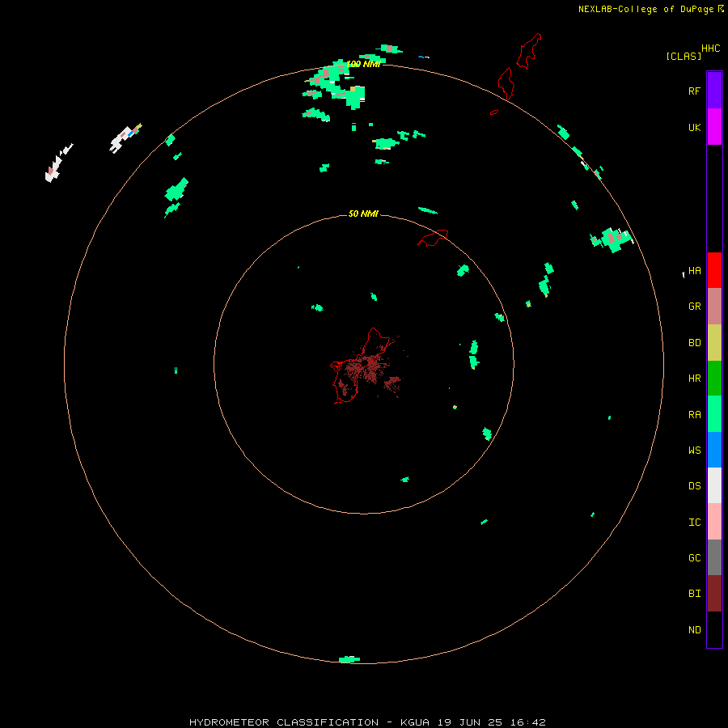Click the WS blue legend swatch

pyautogui.click(x=714, y=450)
